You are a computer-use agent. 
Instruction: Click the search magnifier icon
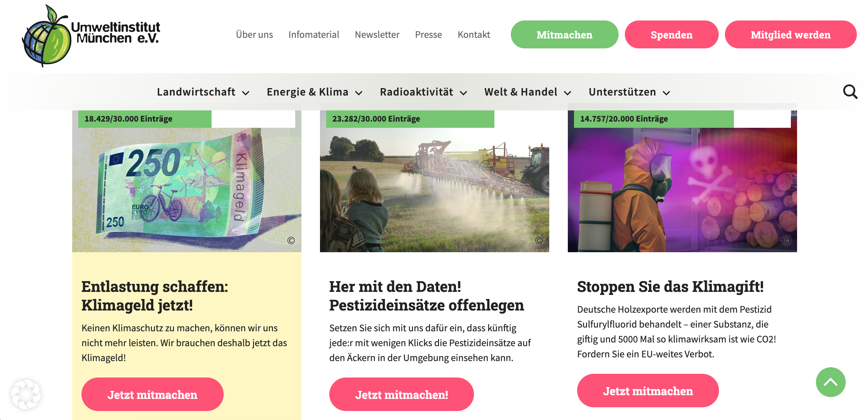pos(850,92)
